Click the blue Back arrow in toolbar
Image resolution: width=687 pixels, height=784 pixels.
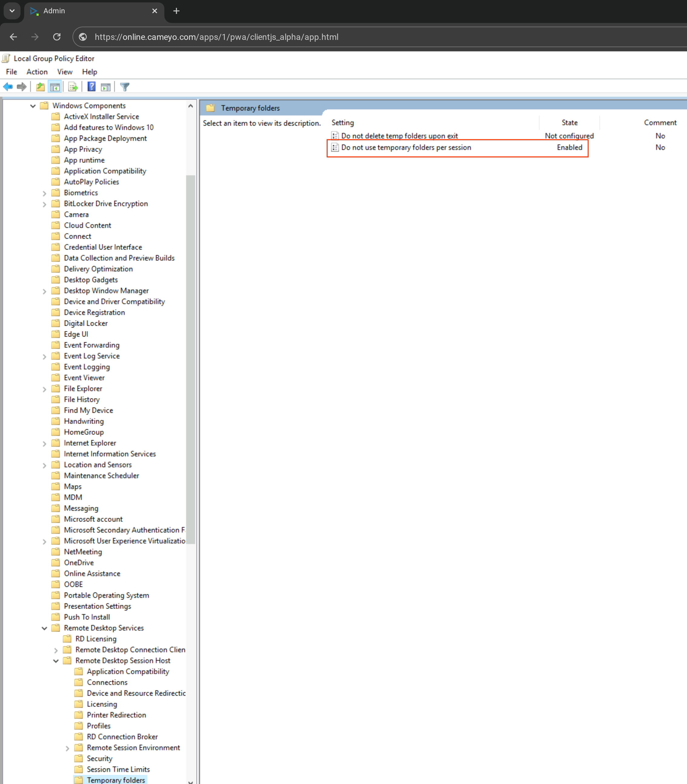coord(8,87)
